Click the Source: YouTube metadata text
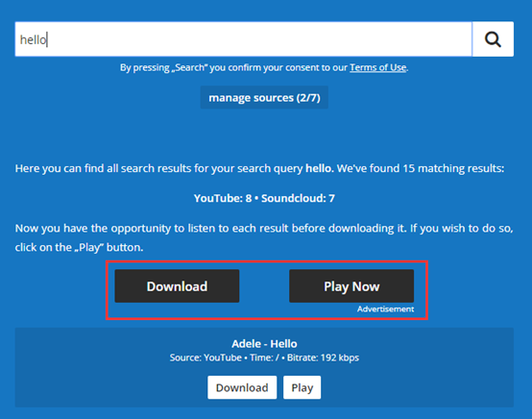 206,357
